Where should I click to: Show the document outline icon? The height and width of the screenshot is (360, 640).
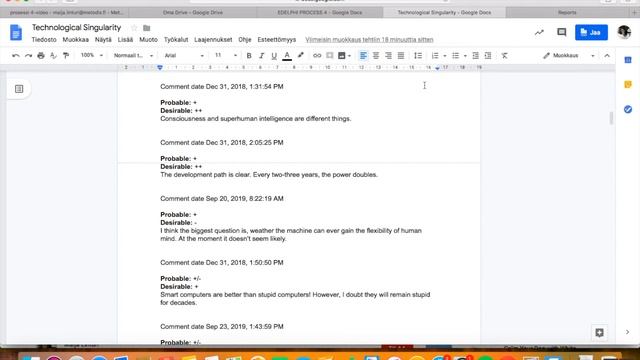[19, 89]
